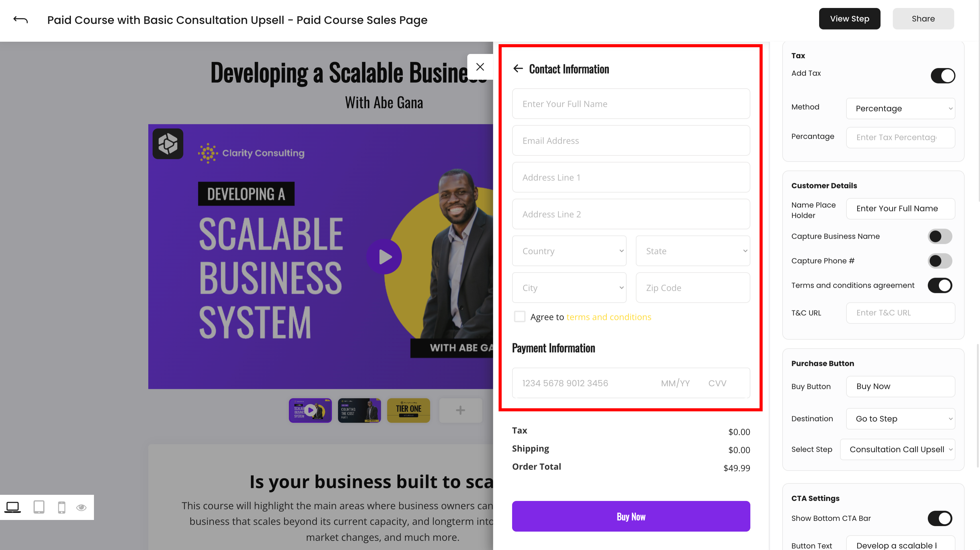Toggle Show Bottom CTA Bar switch
The image size is (980, 550).
pos(940,518)
